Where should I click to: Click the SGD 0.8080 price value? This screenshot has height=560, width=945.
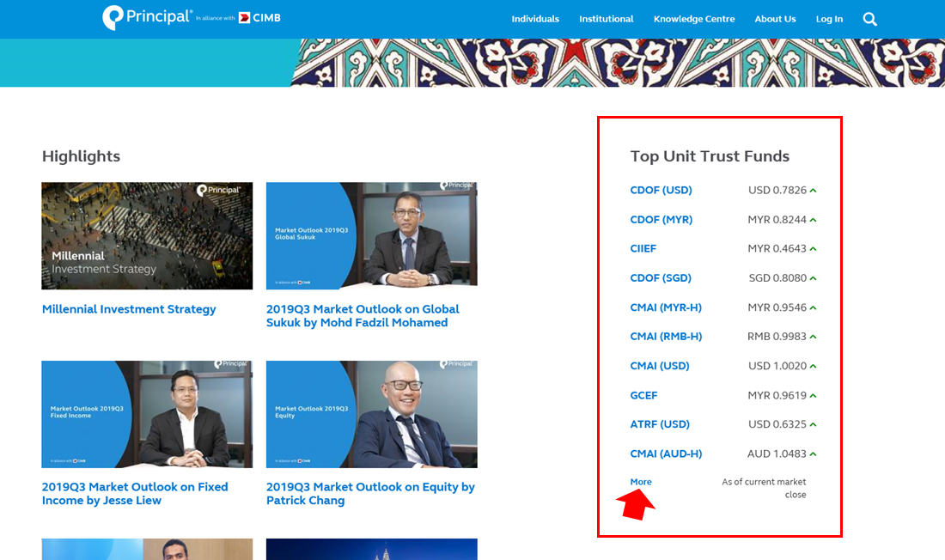pyautogui.click(x=777, y=278)
